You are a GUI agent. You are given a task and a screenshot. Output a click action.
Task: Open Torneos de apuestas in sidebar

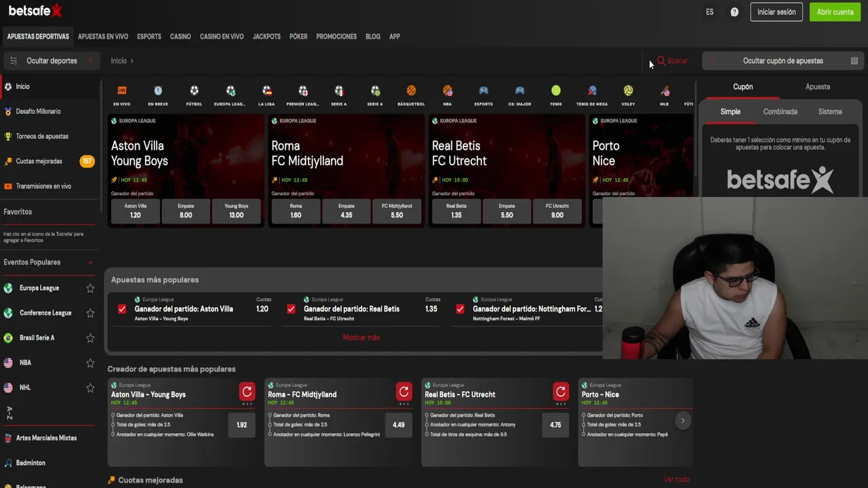[x=42, y=136]
